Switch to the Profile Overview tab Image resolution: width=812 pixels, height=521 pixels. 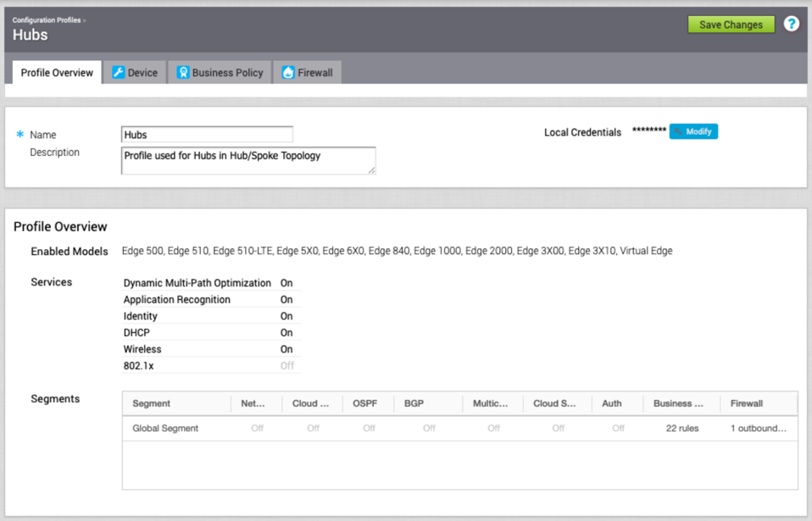click(x=57, y=73)
